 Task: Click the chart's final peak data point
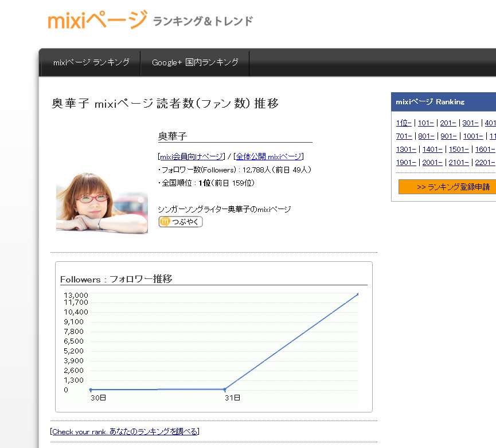pos(357,294)
